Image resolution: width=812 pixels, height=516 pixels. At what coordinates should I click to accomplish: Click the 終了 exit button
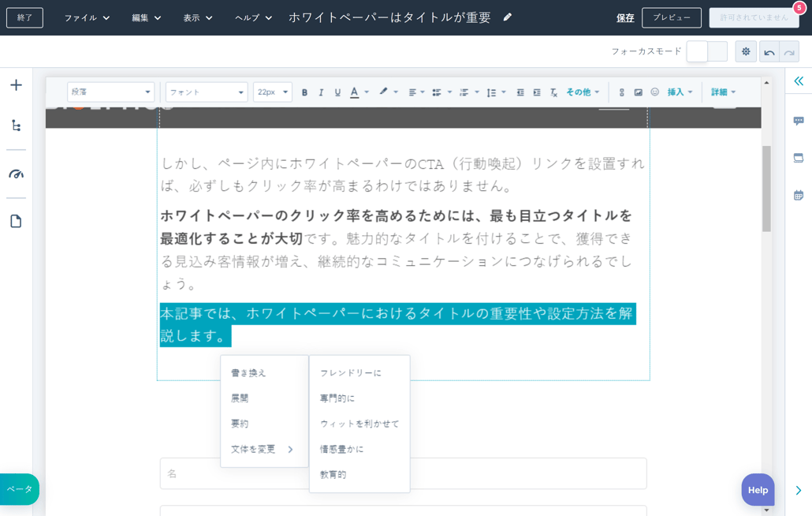point(24,17)
